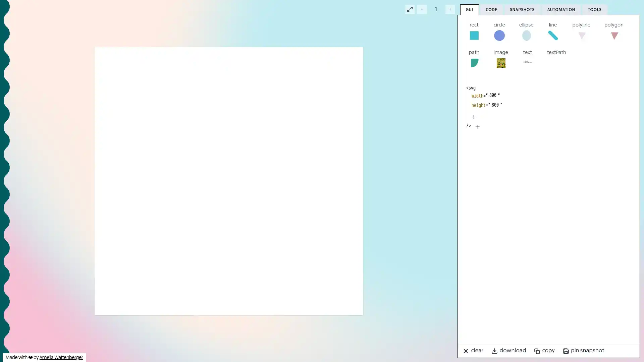Add child element plus after closing tag

[x=477, y=126]
